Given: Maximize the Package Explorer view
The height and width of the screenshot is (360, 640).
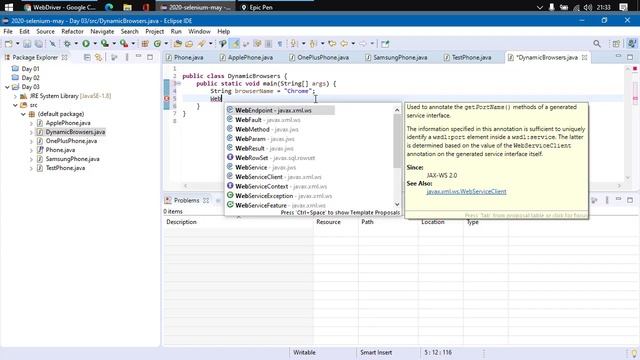Looking at the screenshot, I should 150,58.
